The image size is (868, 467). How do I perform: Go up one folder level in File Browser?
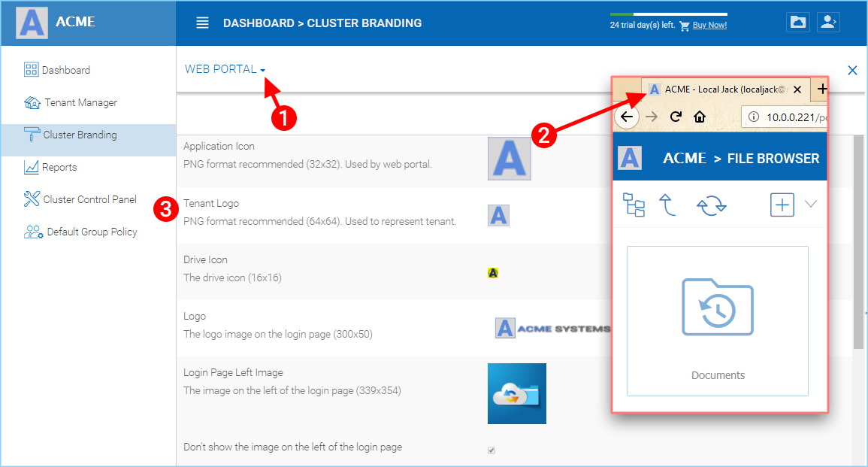(x=667, y=205)
